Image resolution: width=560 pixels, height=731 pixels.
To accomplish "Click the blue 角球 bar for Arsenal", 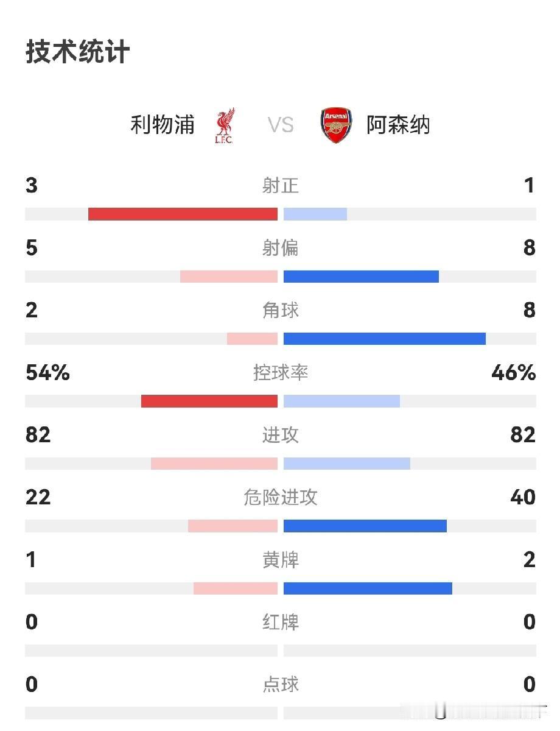I will click(x=385, y=339).
